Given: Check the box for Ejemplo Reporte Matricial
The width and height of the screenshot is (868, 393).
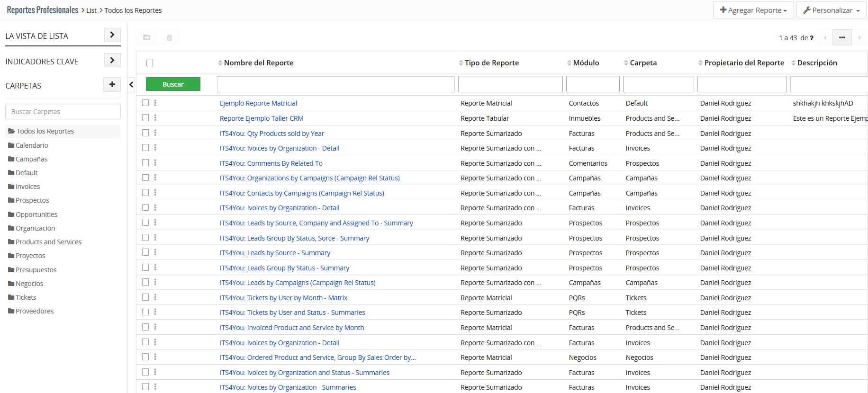Looking at the screenshot, I should pos(145,103).
